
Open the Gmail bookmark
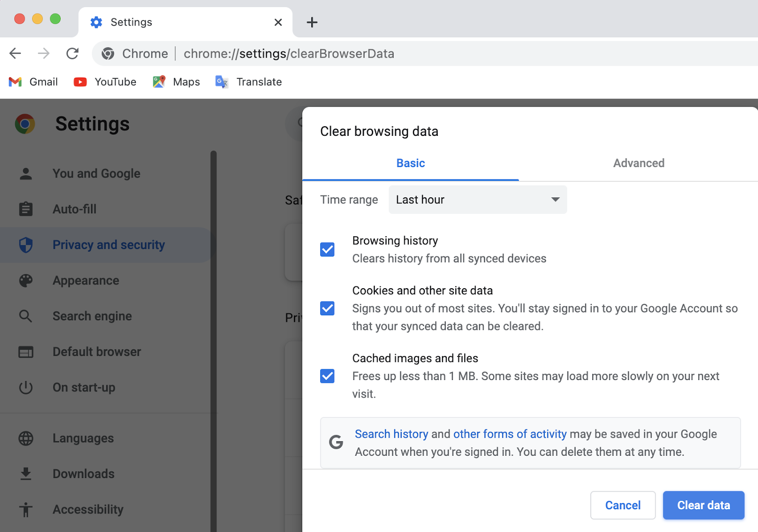pyautogui.click(x=33, y=82)
